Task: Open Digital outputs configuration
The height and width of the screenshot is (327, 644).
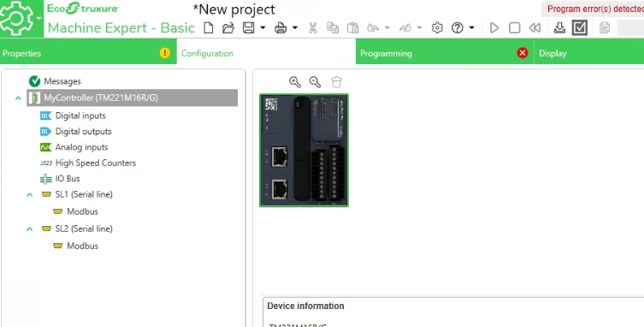Action: coord(83,132)
